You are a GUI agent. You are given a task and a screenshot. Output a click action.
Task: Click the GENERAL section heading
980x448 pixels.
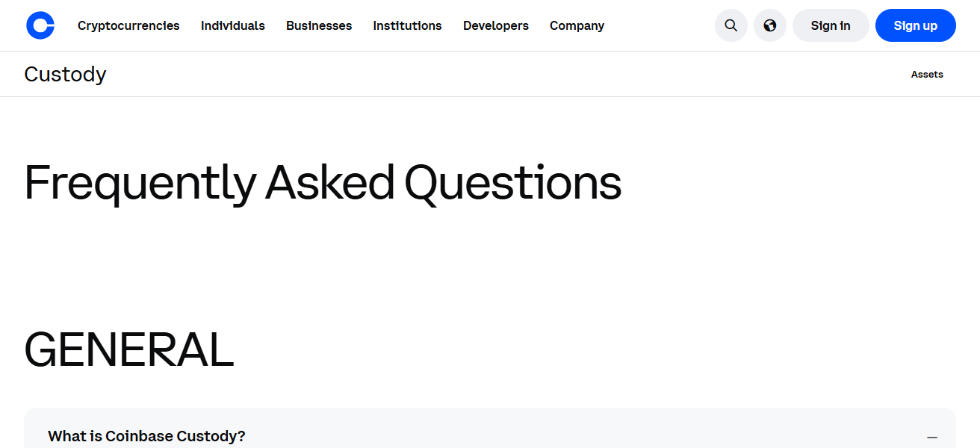coord(128,350)
